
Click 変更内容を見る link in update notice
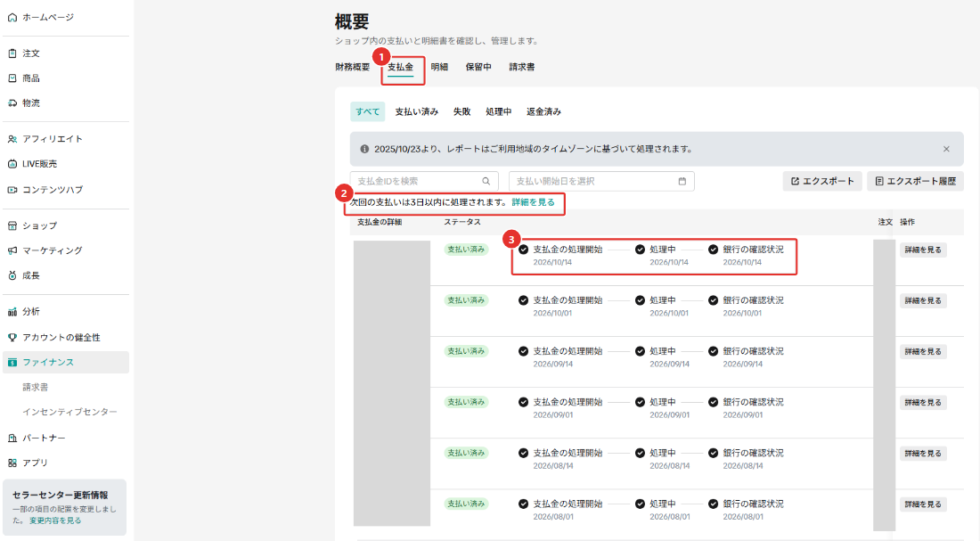55,521
